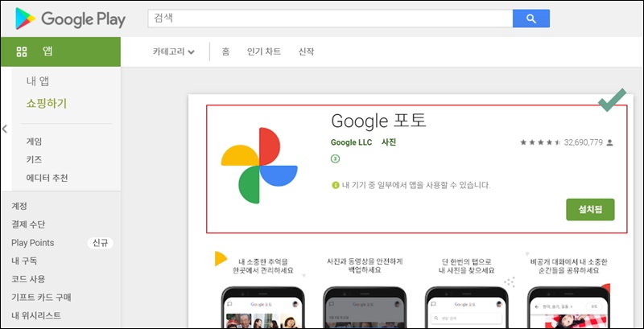Open the 앱 apps grid icon

[x=22, y=51]
